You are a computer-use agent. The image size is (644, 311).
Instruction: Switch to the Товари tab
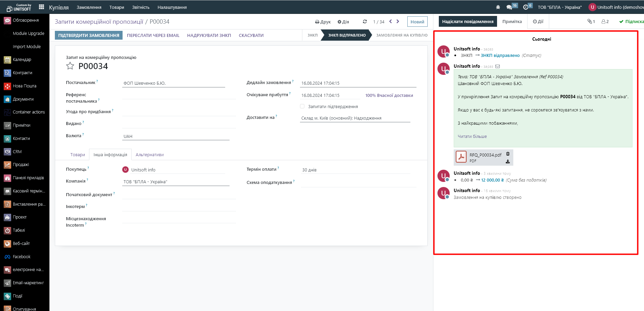coord(78,155)
